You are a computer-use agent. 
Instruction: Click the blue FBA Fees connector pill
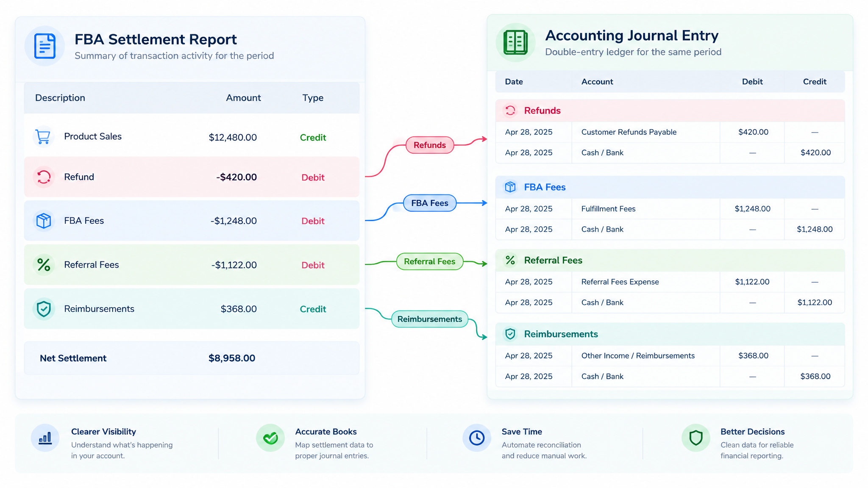click(430, 203)
